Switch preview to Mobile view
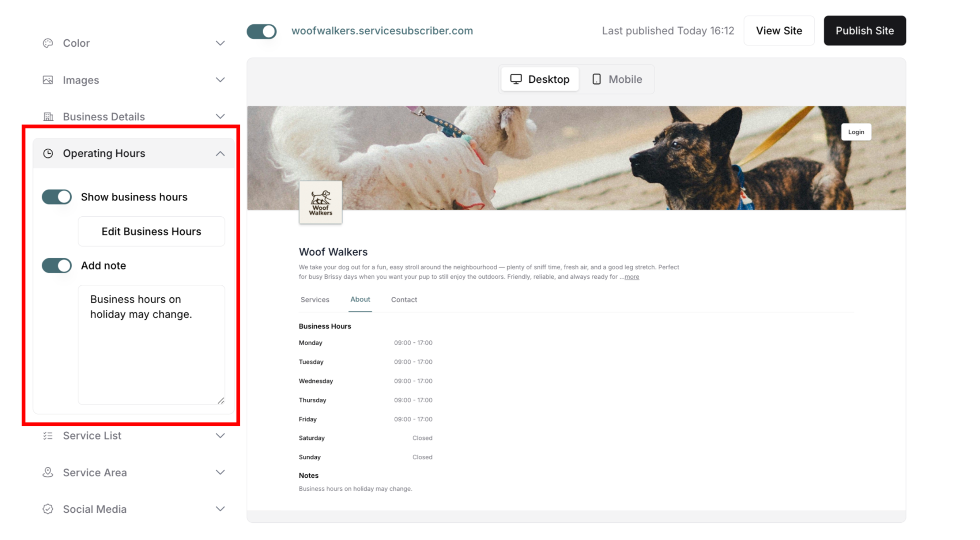980x540 pixels. (617, 79)
